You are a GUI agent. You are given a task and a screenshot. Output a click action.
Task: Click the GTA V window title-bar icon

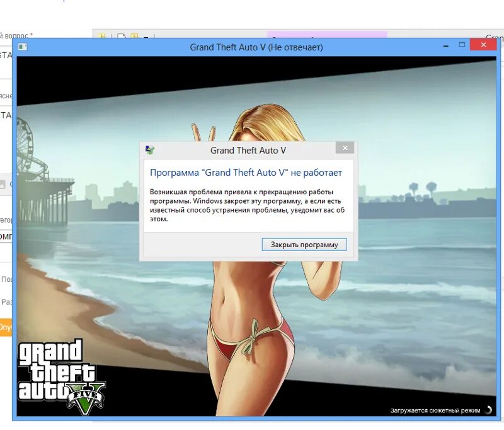[23, 47]
